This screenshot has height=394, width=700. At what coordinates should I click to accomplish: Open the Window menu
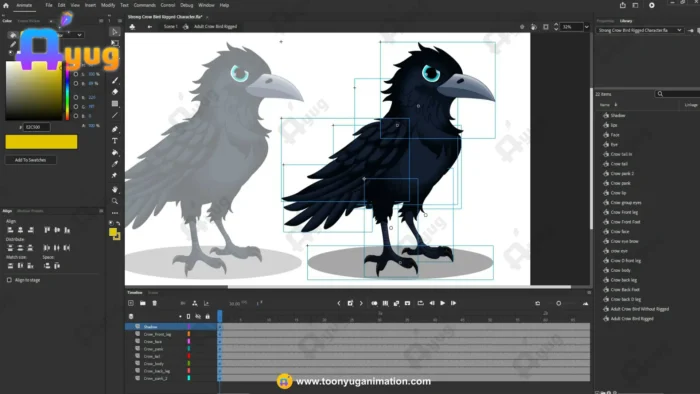click(x=206, y=5)
